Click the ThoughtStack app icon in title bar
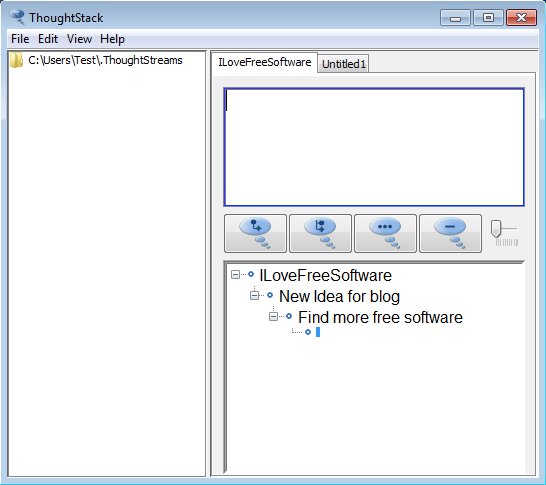 (x=17, y=17)
